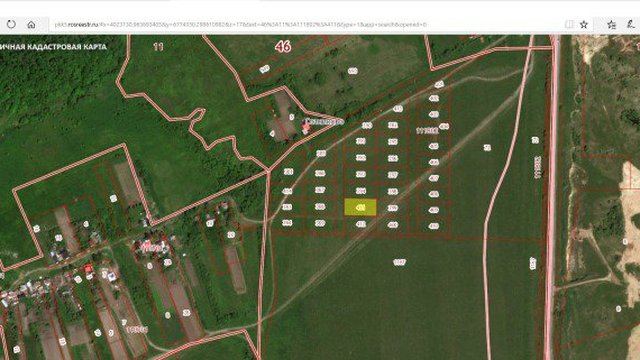Click the cadastral map title text
This screenshot has height=360, width=640.
[53, 47]
